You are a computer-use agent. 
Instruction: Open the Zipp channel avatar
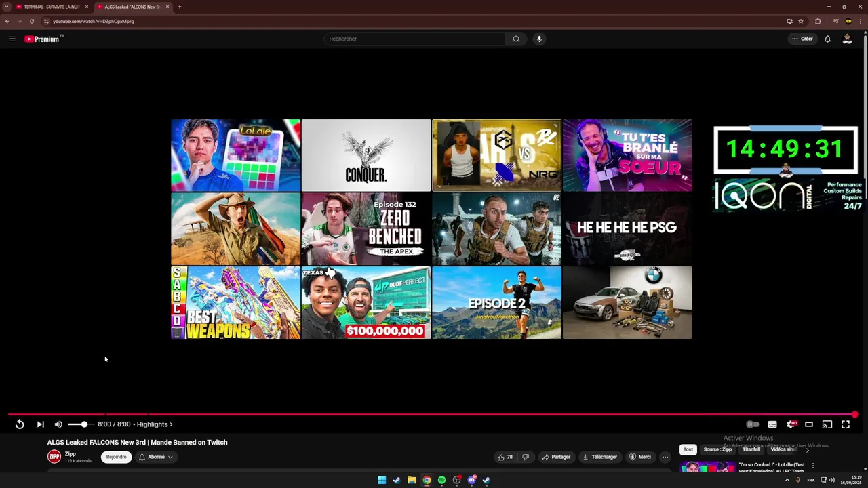tap(54, 457)
